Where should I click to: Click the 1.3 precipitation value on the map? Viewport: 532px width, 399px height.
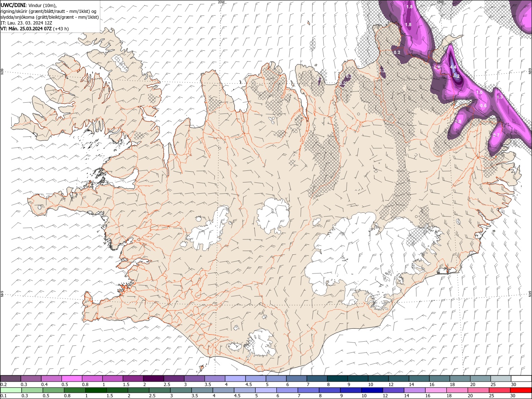500,96
